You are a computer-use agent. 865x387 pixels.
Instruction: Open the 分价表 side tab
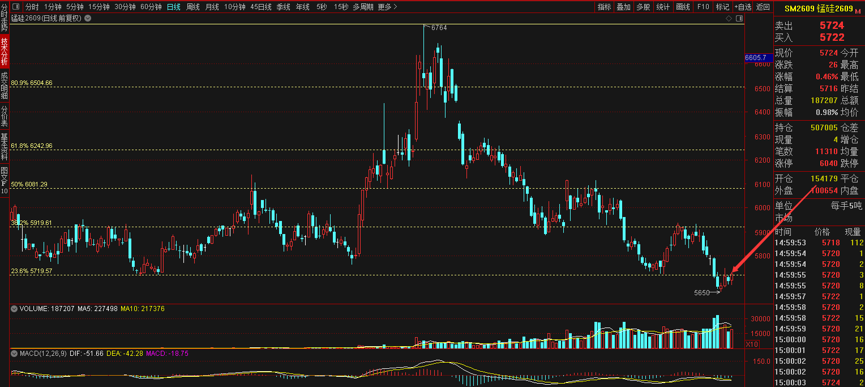pyautogui.click(x=4, y=116)
